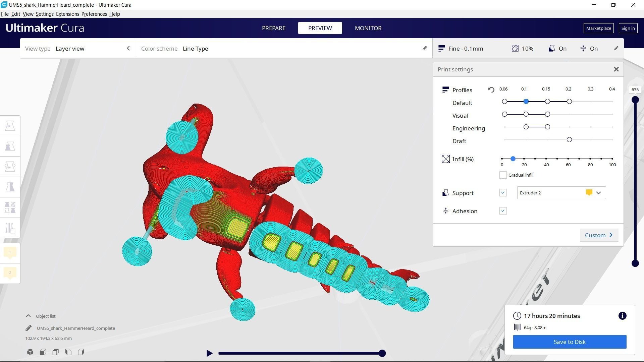Open the Extruder 2 support dropdown

tap(561, 193)
